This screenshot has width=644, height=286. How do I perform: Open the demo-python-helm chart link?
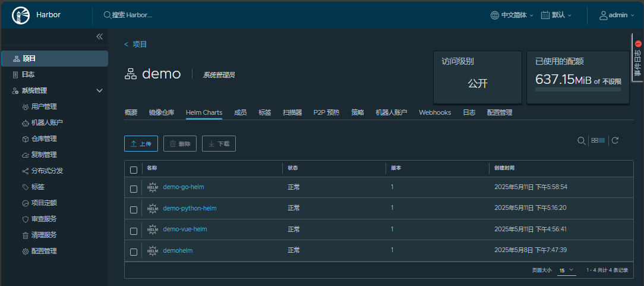point(190,208)
